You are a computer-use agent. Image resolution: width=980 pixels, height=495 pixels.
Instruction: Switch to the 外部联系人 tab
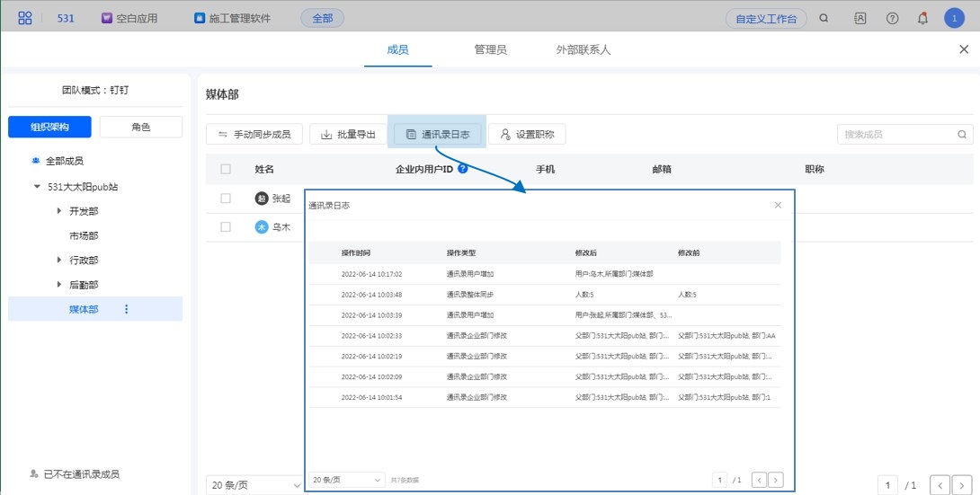(x=583, y=50)
